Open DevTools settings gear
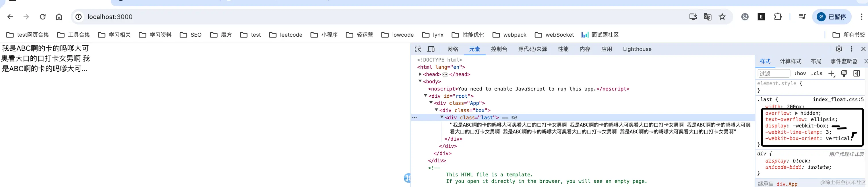 pyautogui.click(x=839, y=49)
